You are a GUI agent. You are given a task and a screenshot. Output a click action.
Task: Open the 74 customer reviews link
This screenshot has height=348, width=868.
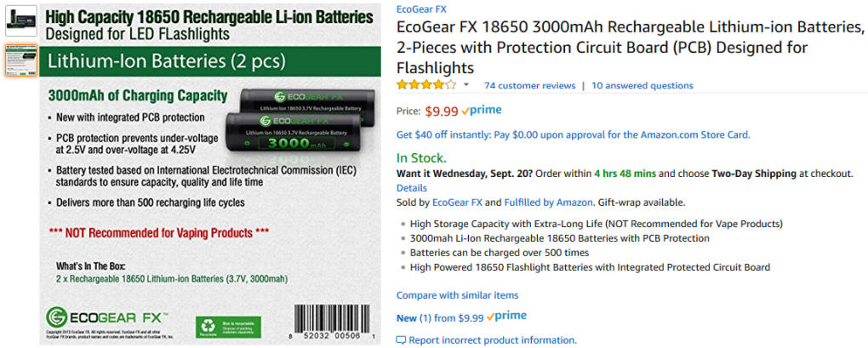click(x=529, y=85)
